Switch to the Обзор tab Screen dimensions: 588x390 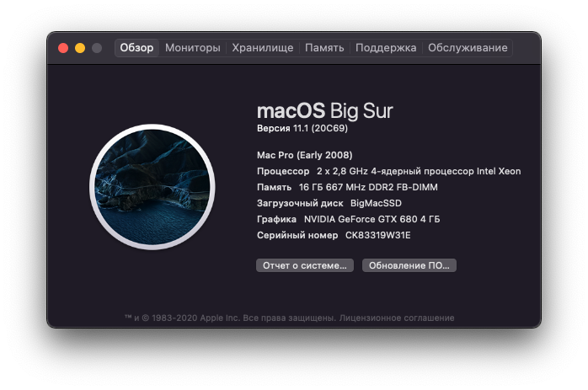pos(136,48)
